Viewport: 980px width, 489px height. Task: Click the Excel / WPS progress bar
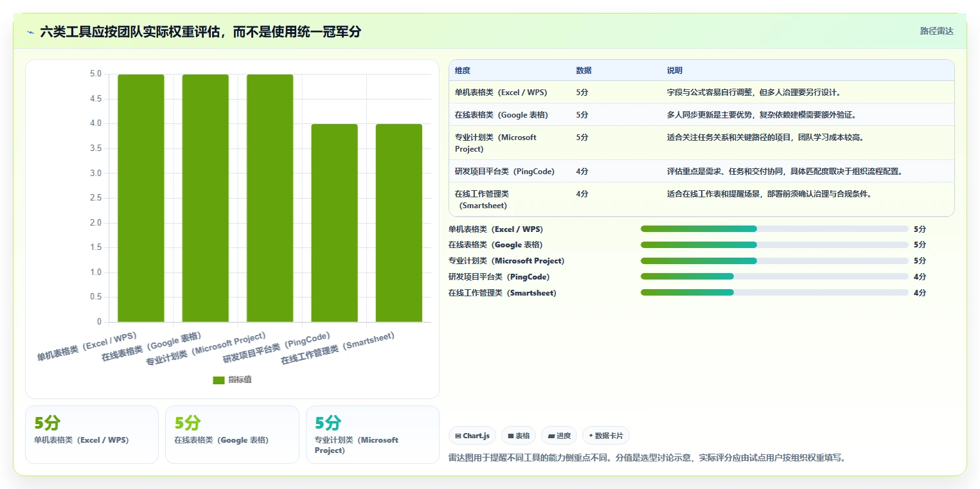click(774, 229)
